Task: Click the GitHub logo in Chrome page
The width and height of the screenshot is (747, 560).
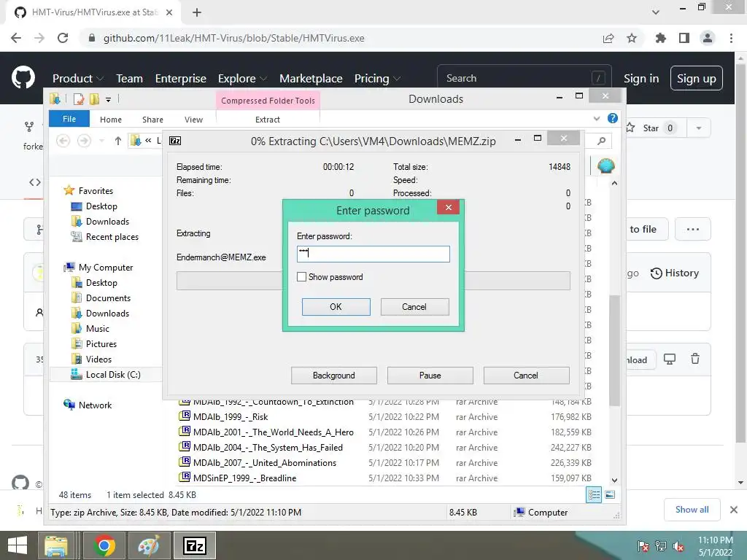Action: [x=23, y=78]
